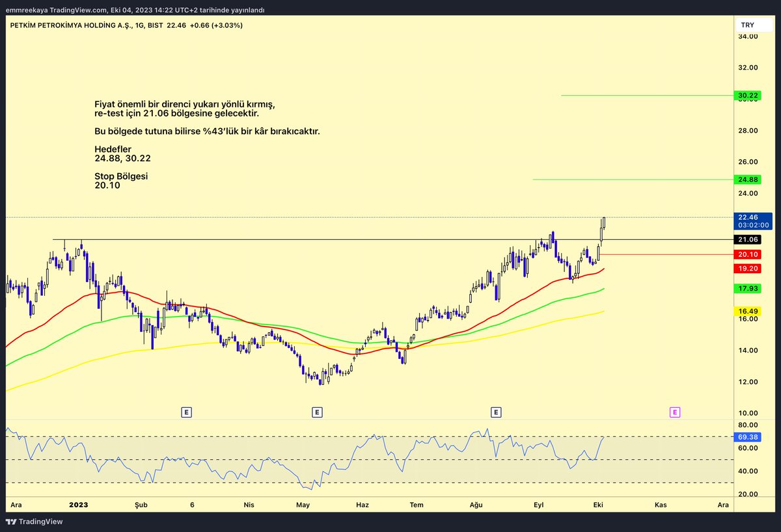
Task: Click the 34.00 price axis value
Action: [748, 36]
